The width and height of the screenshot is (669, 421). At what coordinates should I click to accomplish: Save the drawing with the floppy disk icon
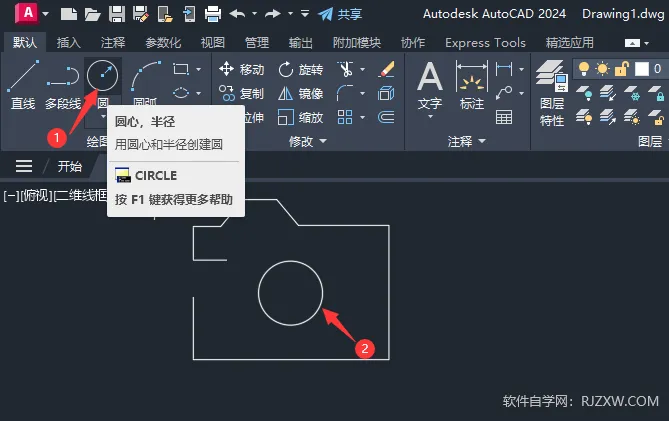116,14
